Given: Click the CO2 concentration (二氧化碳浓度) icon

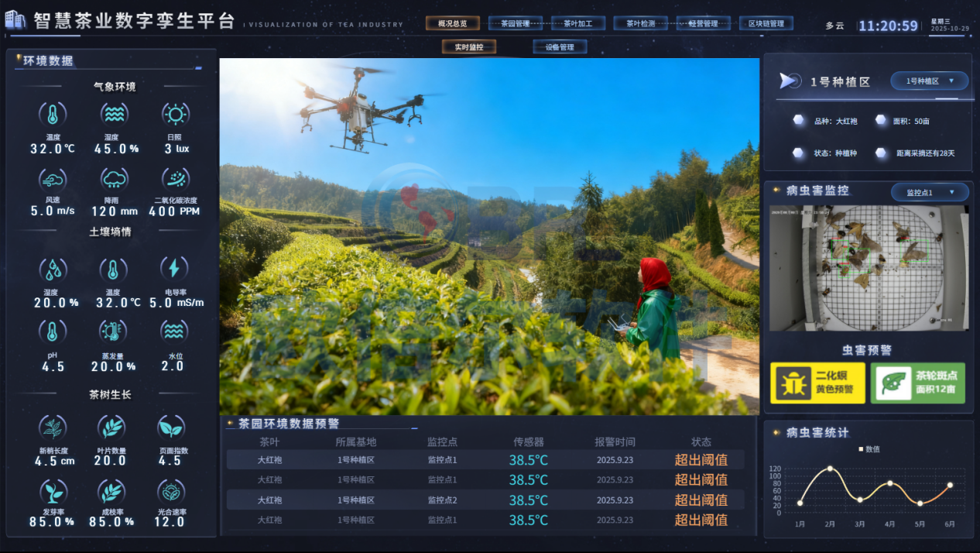Looking at the screenshot, I should tap(175, 180).
